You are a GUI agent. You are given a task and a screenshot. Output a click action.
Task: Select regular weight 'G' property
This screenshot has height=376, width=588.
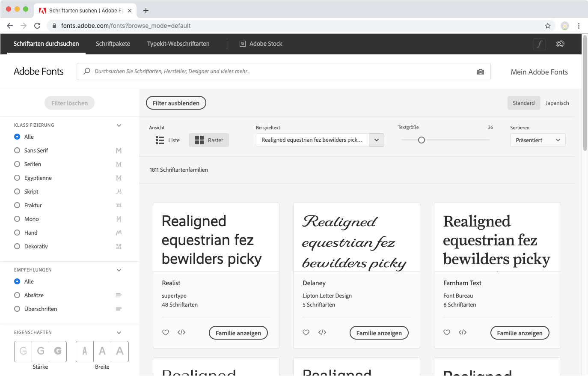click(41, 351)
